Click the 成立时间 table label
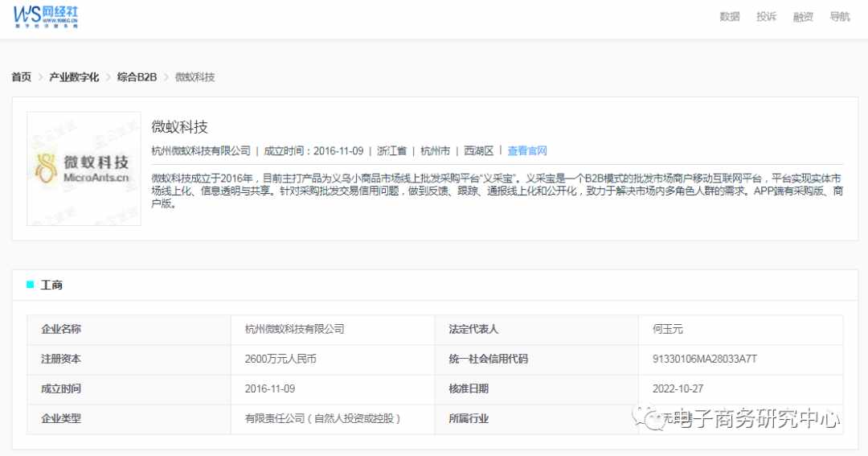Image resolution: width=868 pixels, height=456 pixels. (61, 389)
